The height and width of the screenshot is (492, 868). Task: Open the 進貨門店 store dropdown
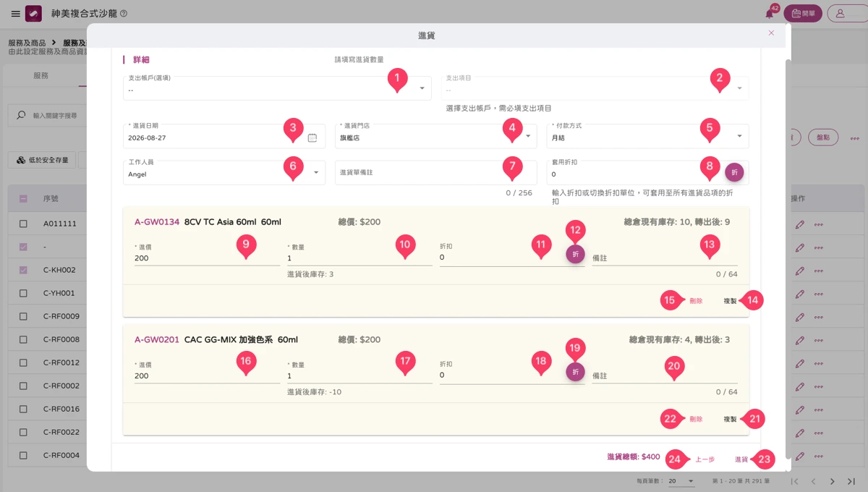click(x=435, y=136)
